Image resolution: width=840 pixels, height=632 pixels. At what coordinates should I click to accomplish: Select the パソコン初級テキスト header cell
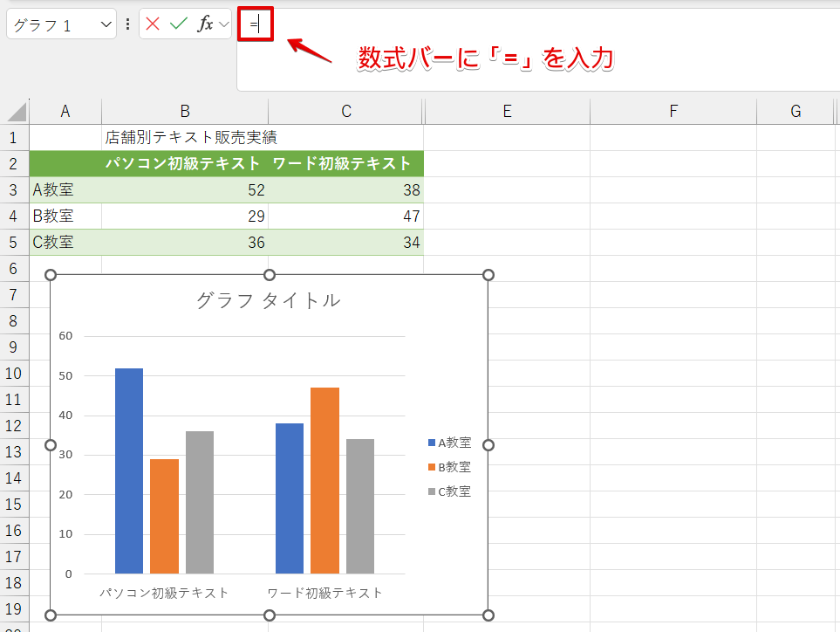(x=183, y=163)
